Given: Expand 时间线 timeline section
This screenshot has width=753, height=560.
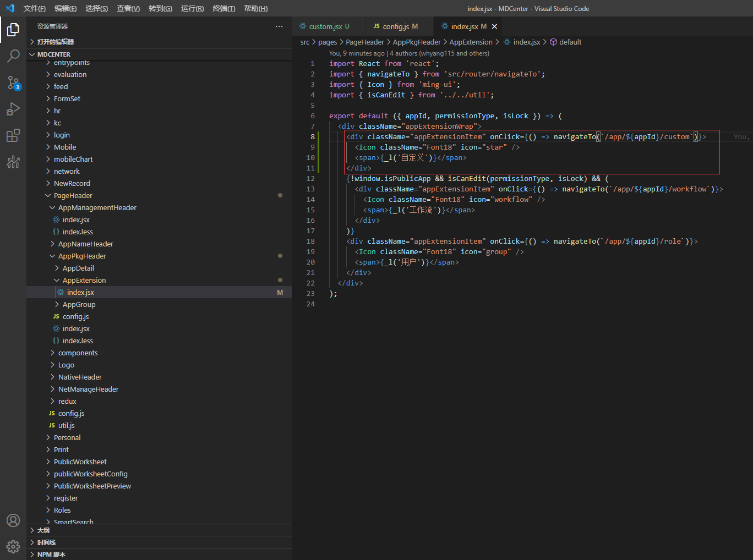Looking at the screenshot, I should (x=159, y=542).
